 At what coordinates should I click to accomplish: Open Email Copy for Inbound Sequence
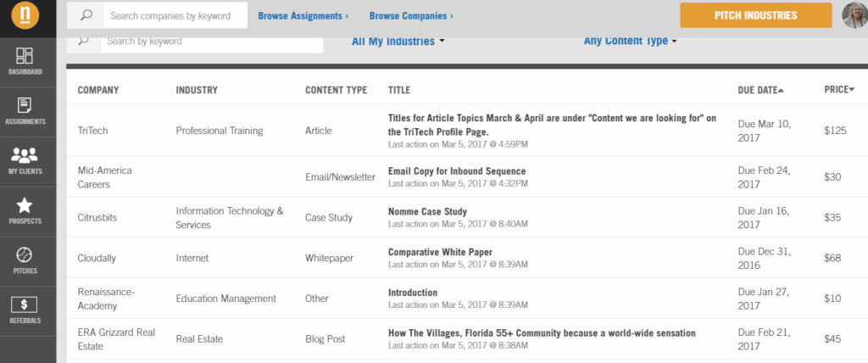[x=457, y=170]
